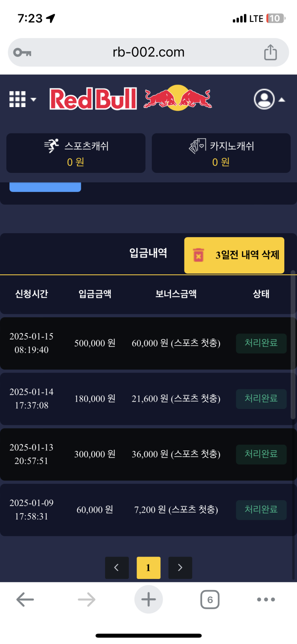Screen dimensions: 297x644
Task: Expand the dropdown arrow beside grid menu
Action: tap(33, 99)
